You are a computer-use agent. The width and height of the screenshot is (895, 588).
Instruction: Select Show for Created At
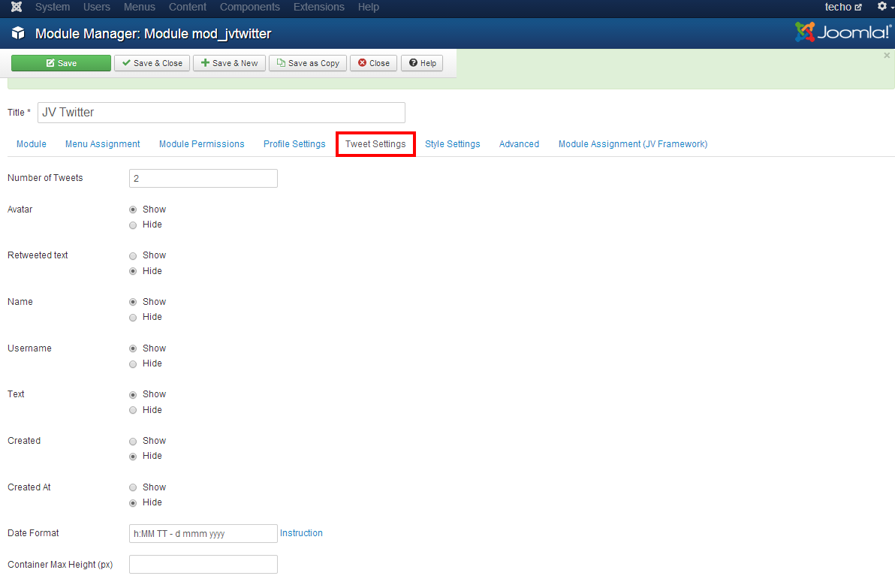(133, 487)
